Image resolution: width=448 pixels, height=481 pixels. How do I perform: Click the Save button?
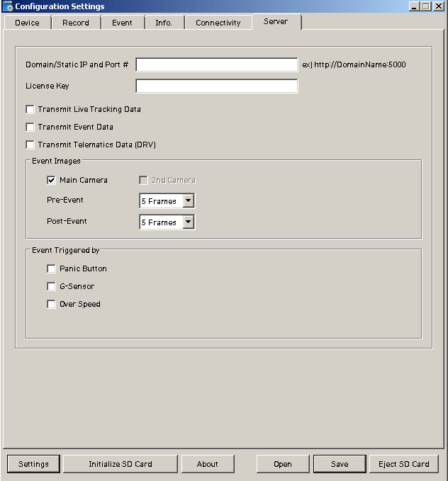340,464
